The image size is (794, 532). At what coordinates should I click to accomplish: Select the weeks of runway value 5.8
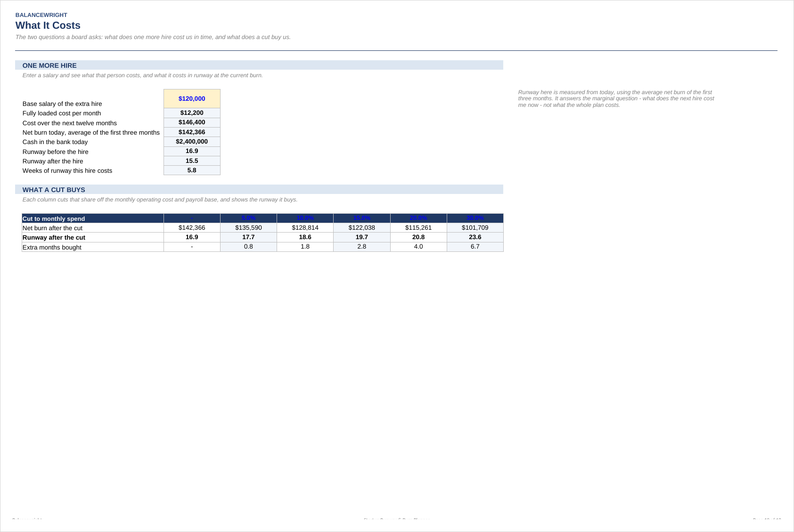click(192, 170)
